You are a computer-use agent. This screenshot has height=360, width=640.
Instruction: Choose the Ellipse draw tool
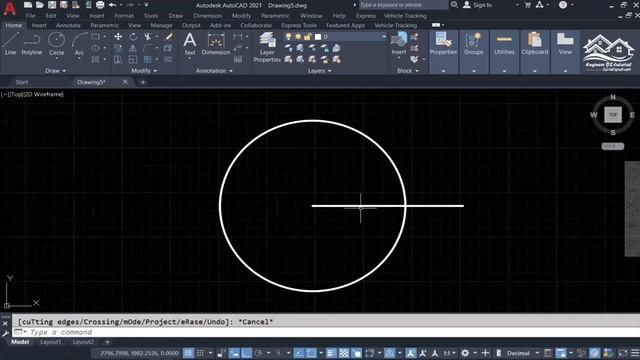[95, 48]
